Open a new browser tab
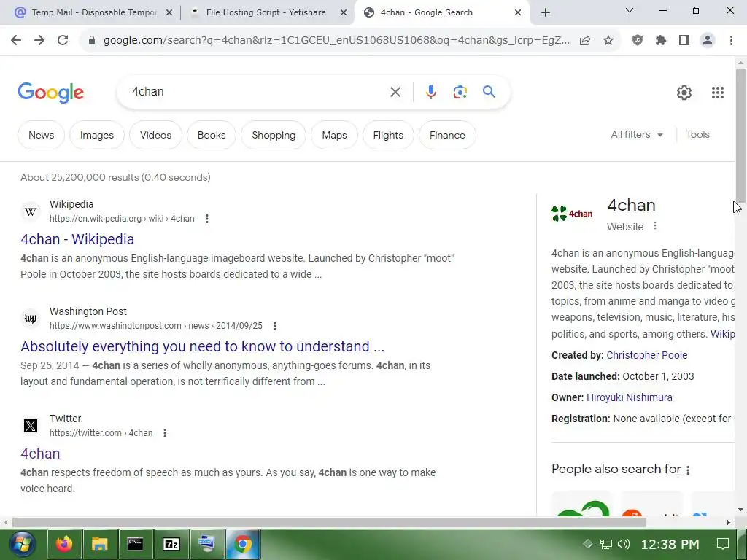The height and width of the screenshot is (560, 747). point(546,12)
